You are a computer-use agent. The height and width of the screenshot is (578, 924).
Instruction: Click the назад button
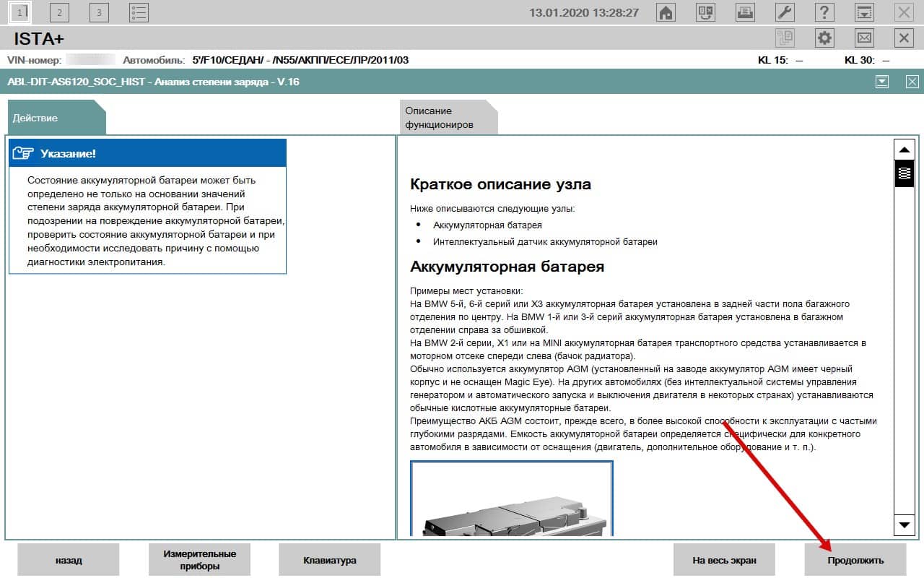69,560
